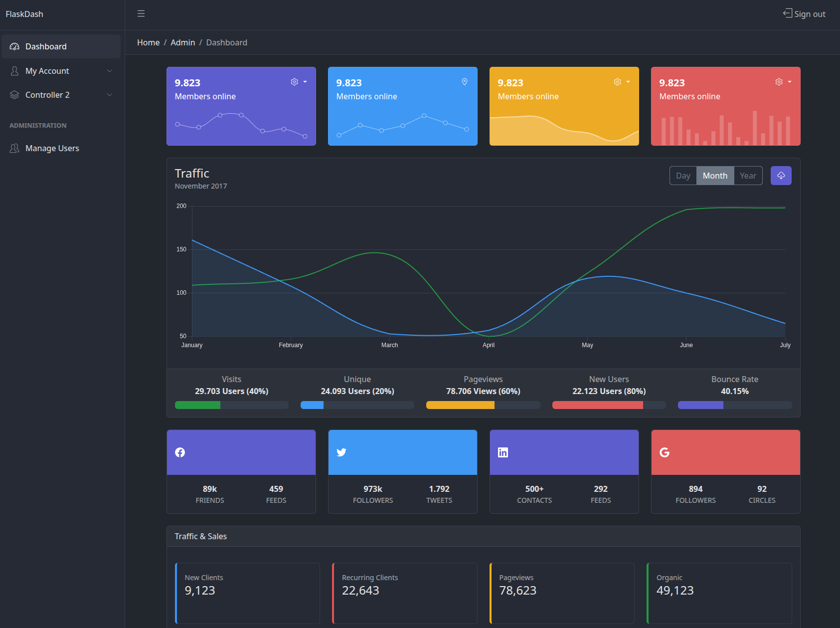Click the Pageviews 78,623 card
This screenshot has width=840, height=628.
(562, 593)
